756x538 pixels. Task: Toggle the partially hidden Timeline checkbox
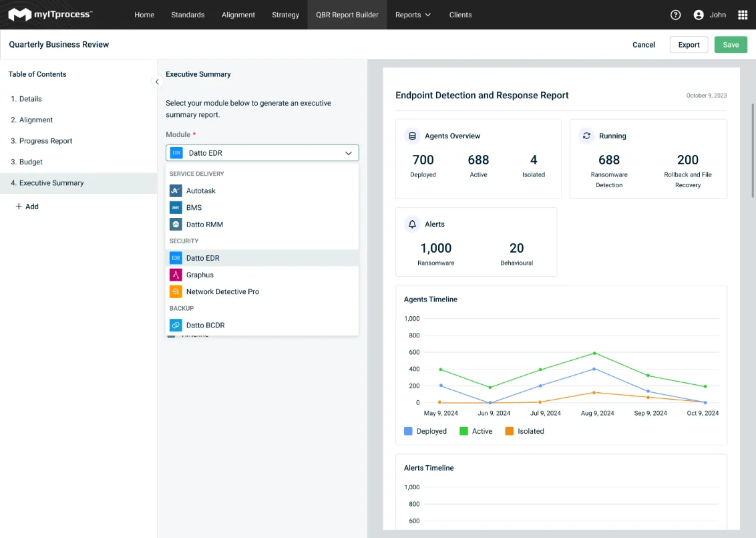171,336
